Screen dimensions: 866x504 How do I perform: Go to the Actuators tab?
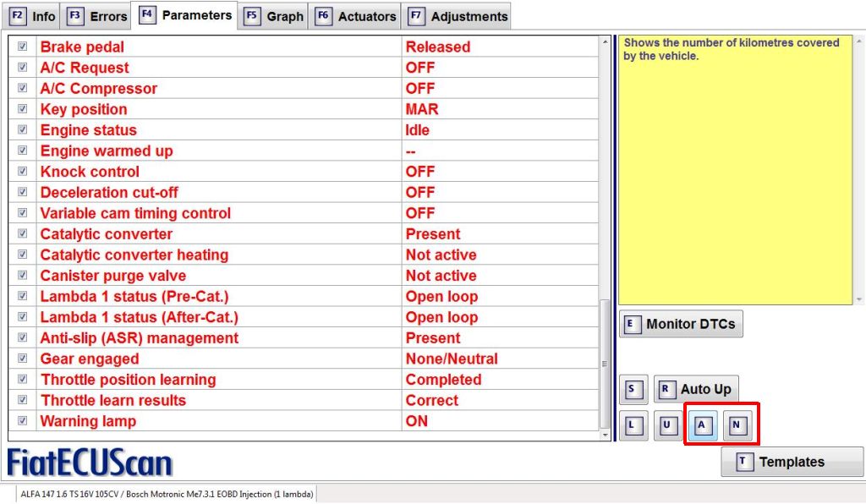point(356,16)
